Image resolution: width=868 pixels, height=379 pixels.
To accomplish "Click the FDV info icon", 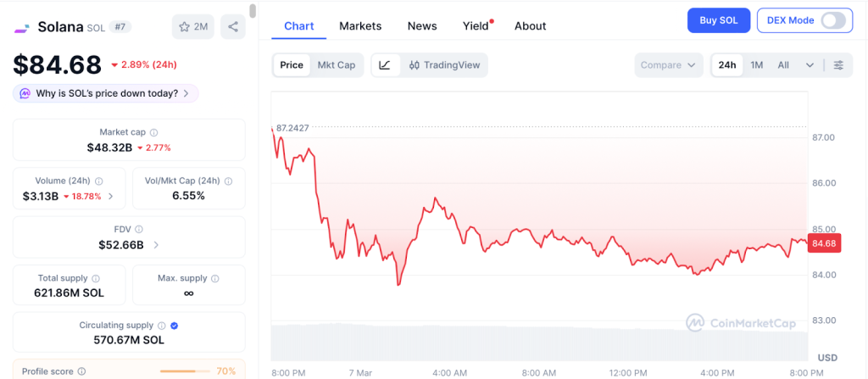I will click(x=139, y=229).
